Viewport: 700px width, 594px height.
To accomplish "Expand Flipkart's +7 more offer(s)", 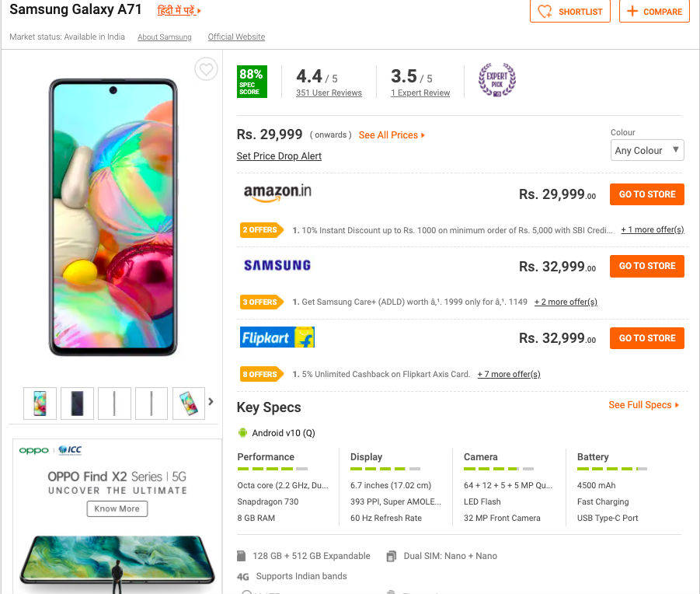I will [x=508, y=374].
